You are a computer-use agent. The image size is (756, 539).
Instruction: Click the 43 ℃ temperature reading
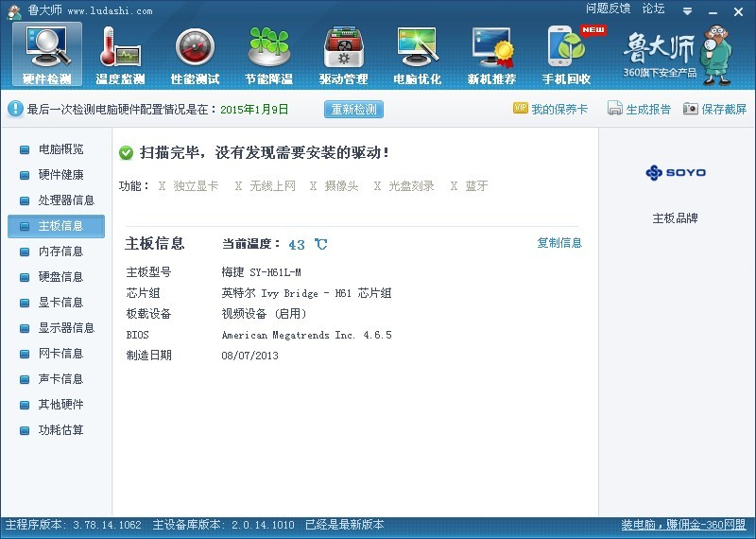(x=308, y=244)
